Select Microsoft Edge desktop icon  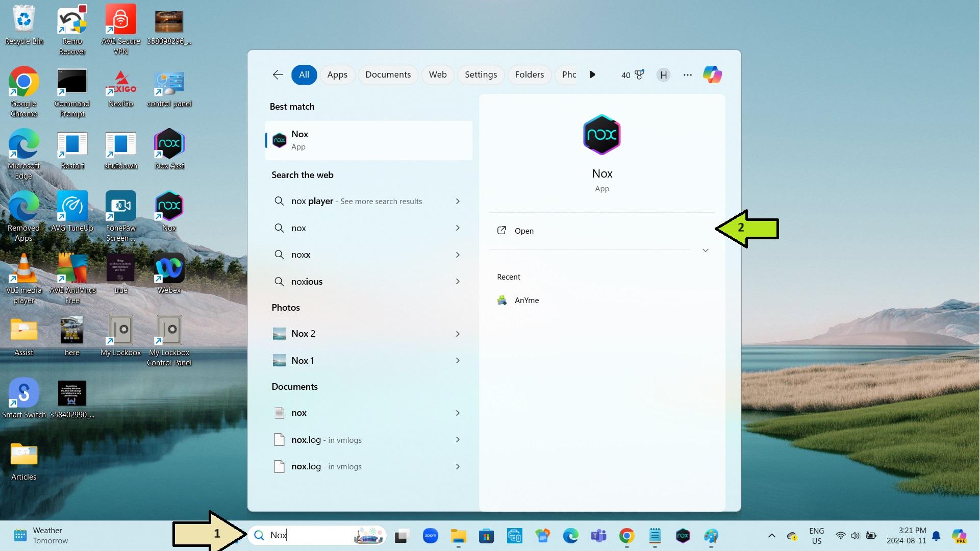[x=24, y=154]
